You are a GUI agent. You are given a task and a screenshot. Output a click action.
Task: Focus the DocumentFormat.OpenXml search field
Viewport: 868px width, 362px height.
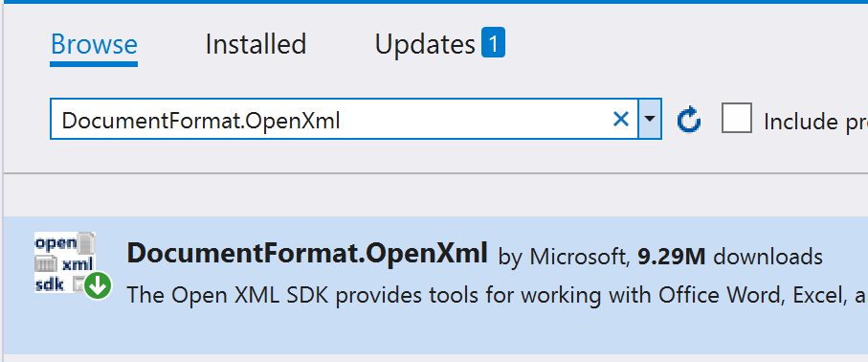coord(344,119)
